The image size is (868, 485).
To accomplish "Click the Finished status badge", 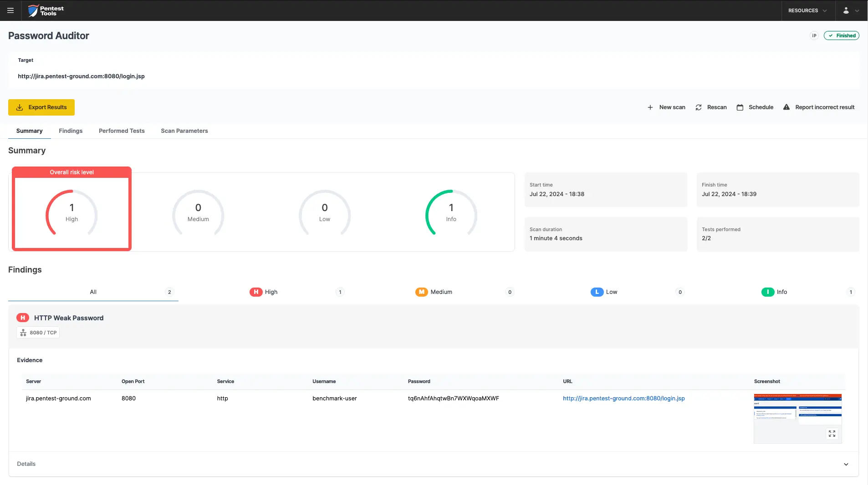I will point(842,35).
